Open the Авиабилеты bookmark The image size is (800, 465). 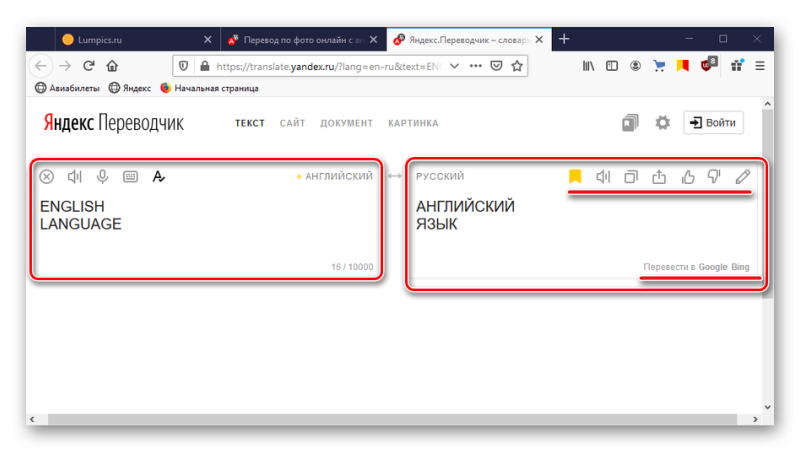click(67, 88)
